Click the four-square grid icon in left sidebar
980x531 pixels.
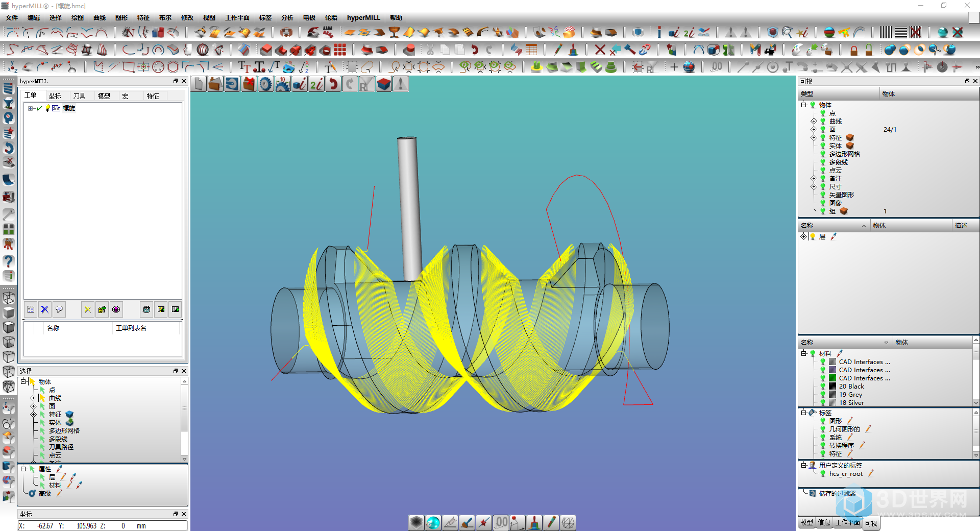pyautogui.click(x=9, y=229)
